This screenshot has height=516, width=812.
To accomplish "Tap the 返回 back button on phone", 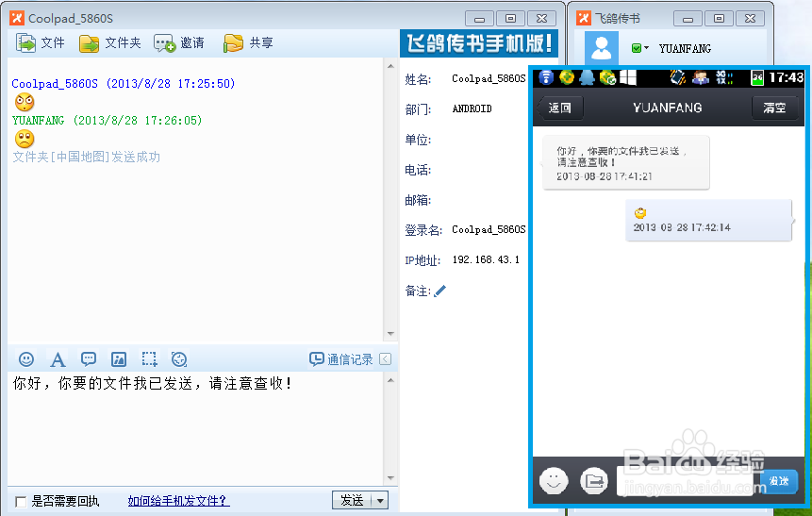I will click(560, 108).
